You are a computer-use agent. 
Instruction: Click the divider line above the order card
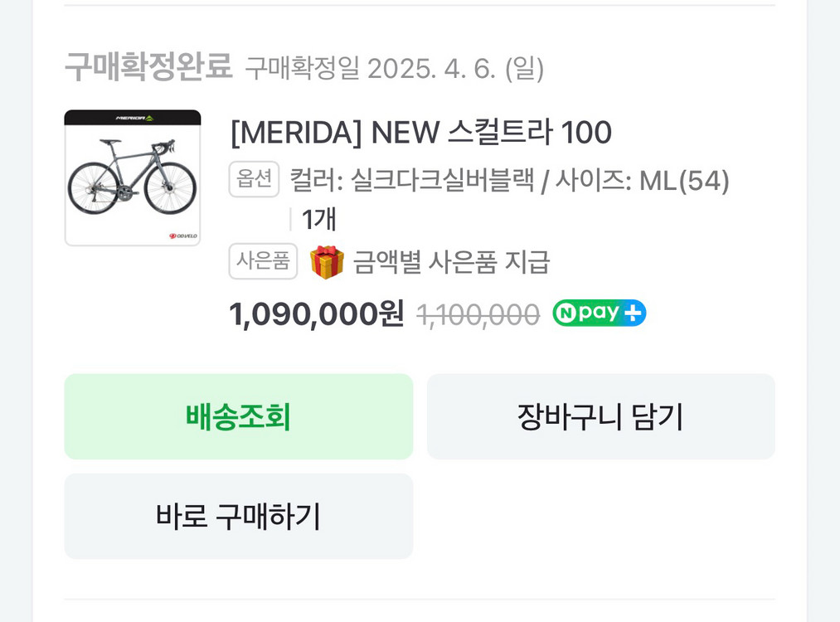tap(420, 6)
